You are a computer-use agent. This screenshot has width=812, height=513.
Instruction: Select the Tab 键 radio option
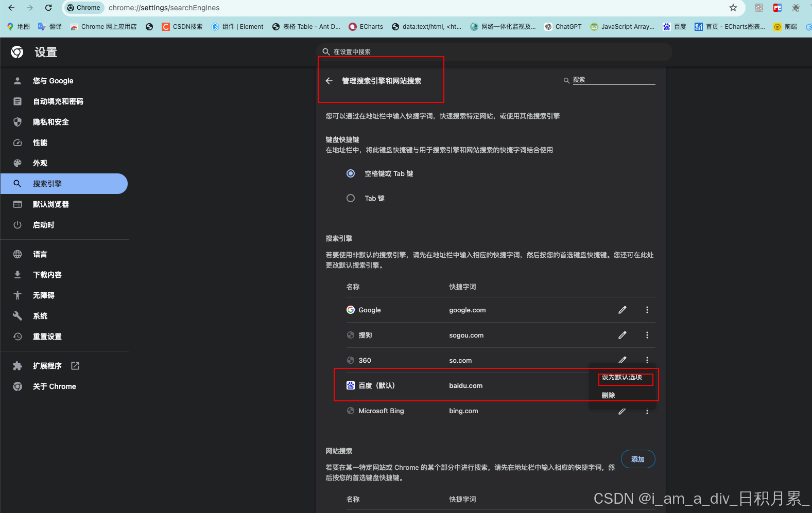point(351,198)
